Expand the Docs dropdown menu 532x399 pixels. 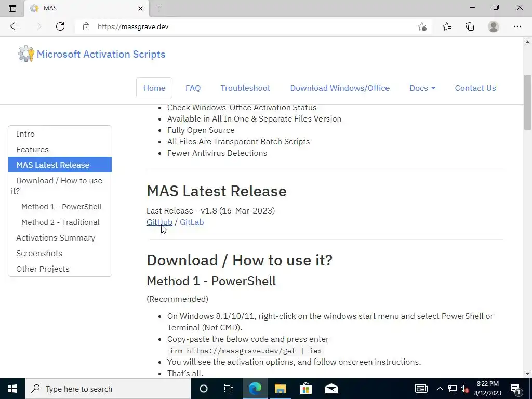click(422, 88)
